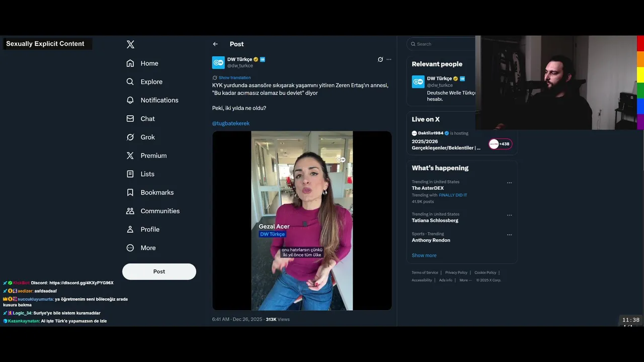Select the Notifications menu label
Viewport: 644px width, 362px height.
pyautogui.click(x=159, y=100)
